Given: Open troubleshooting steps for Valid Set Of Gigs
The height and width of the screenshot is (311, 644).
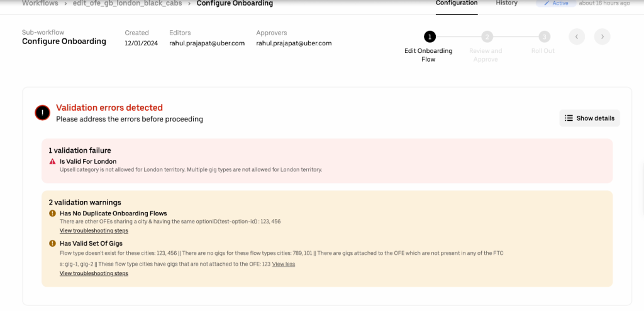Looking at the screenshot, I should click(x=94, y=274).
